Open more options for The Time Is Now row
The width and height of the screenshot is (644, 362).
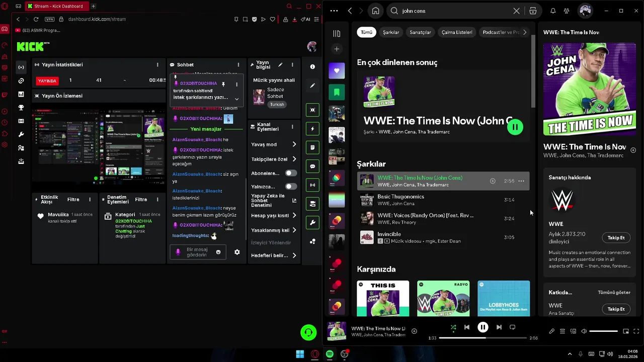pos(521,181)
